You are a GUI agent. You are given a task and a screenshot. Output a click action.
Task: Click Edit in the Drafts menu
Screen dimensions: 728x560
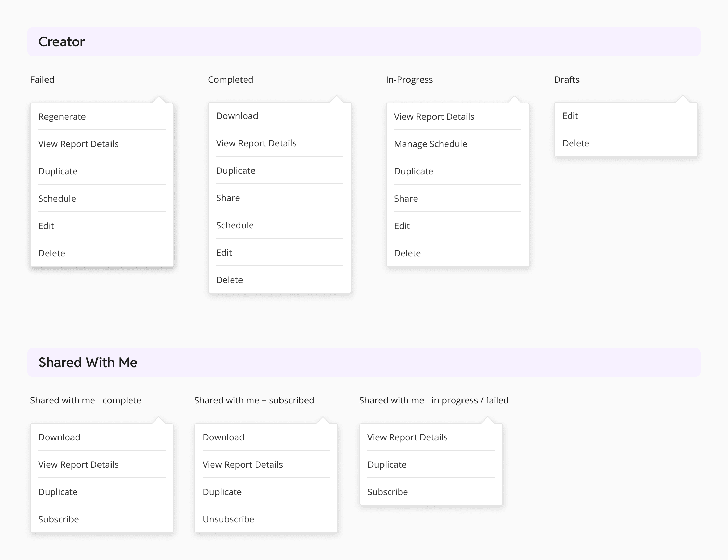[570, 116]
